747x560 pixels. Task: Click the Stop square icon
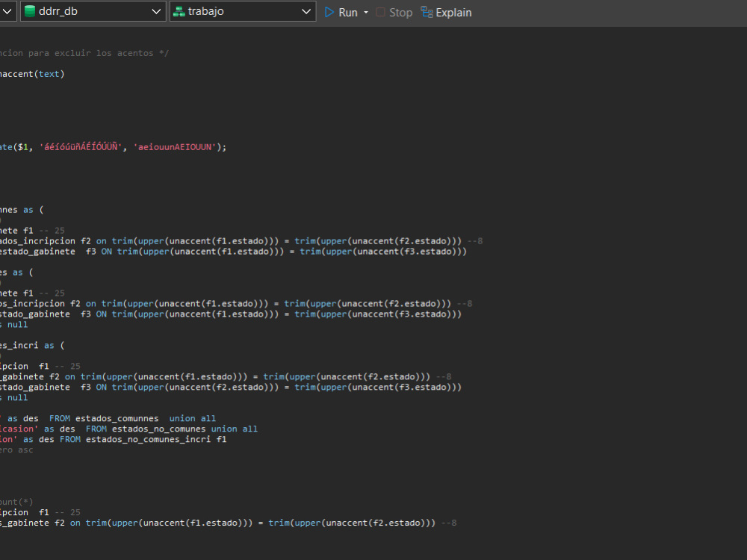(x=380, y=13)
